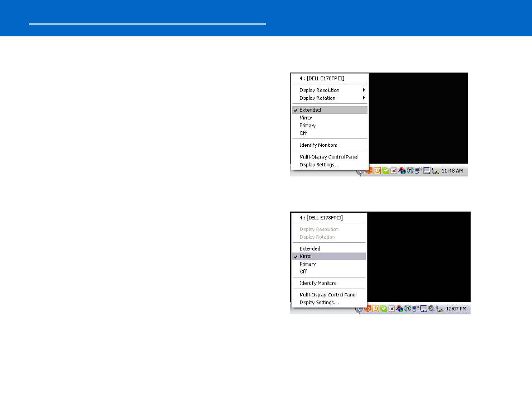This screenshot has height=412, width=532.
Task: Choose Primary mode in 12:07 PM menu
Action: [x=329, y=264]
